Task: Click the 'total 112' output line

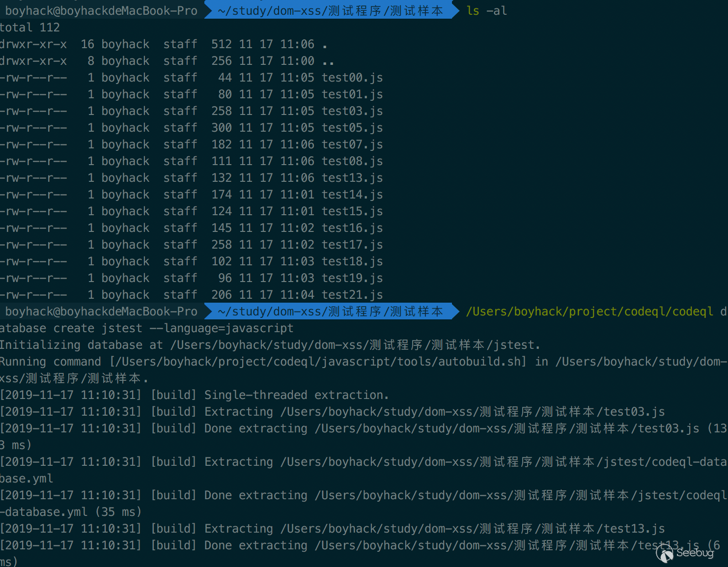Action: [x=30, y=28]
